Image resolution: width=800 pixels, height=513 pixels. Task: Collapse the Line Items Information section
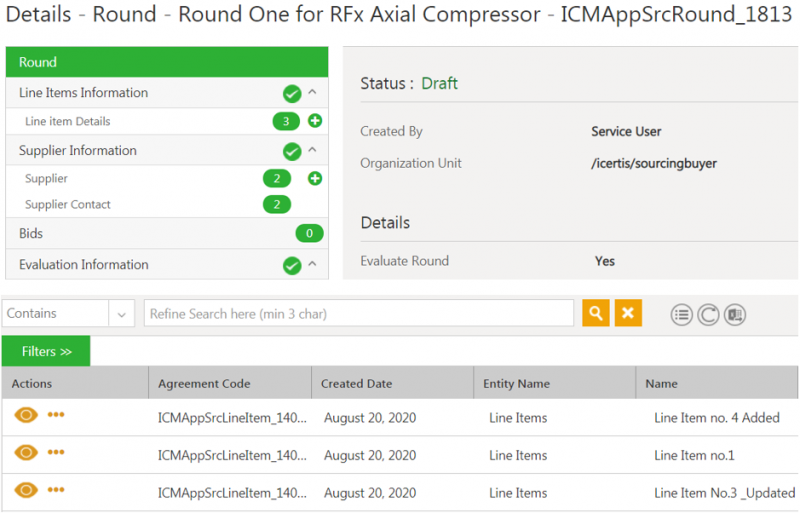pyautogui.click(x=312, y=92)
